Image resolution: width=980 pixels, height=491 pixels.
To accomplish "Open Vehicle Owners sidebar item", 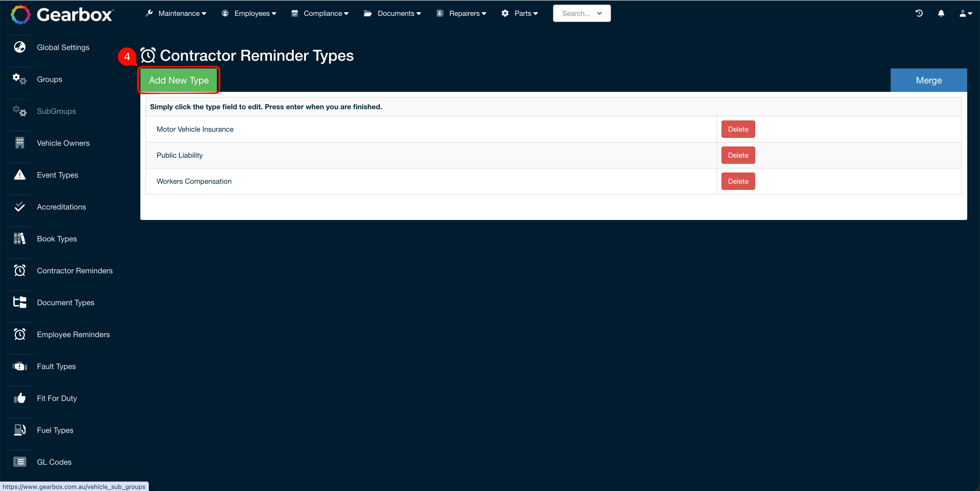I will click(x=63, y=143).
